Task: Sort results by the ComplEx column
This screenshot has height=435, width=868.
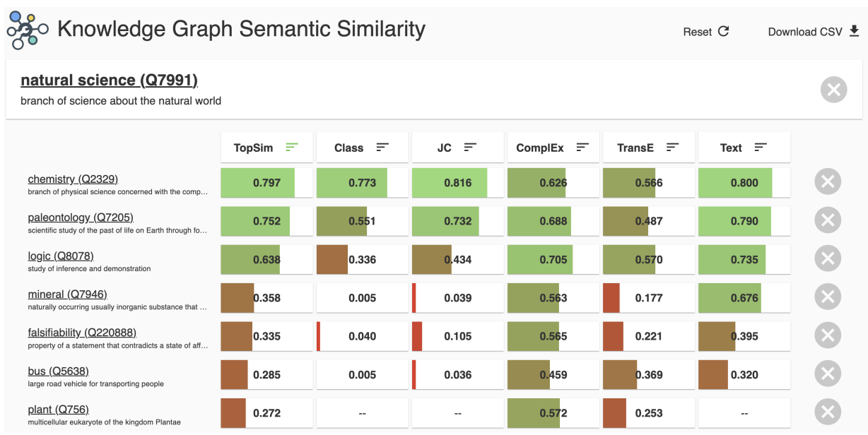Action: pyautogui.click(x=582, y=148)
